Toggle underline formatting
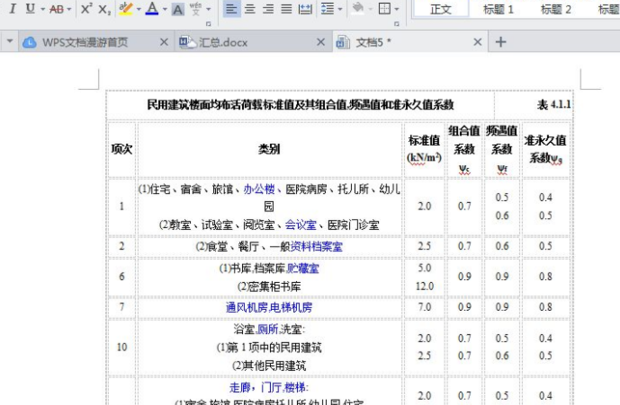The height and width of the screenshot is (405, 620). pyautogui.click(x=30, y=9)
